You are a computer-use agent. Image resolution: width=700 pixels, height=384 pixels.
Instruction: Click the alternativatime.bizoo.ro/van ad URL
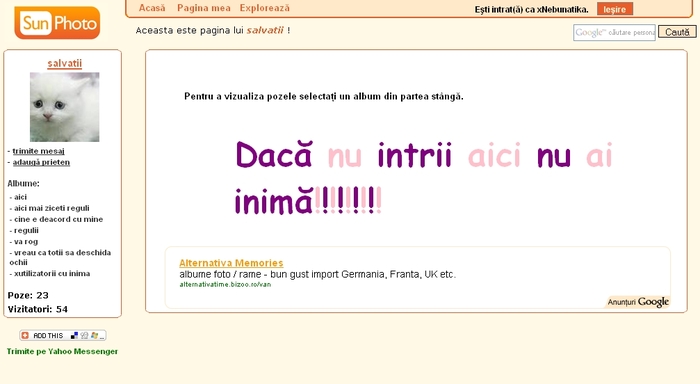click(x=225, y=284)
